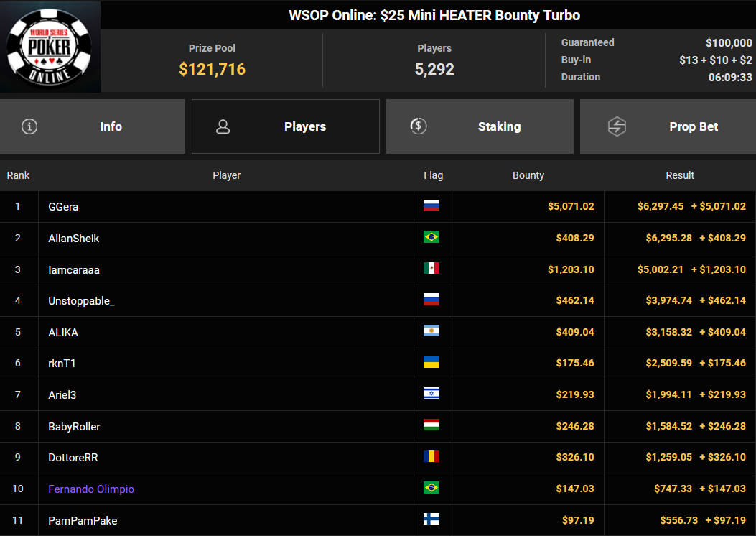Screen dimensions: 756x536
Task: Select player name GGera
Action: coord(63,207)
